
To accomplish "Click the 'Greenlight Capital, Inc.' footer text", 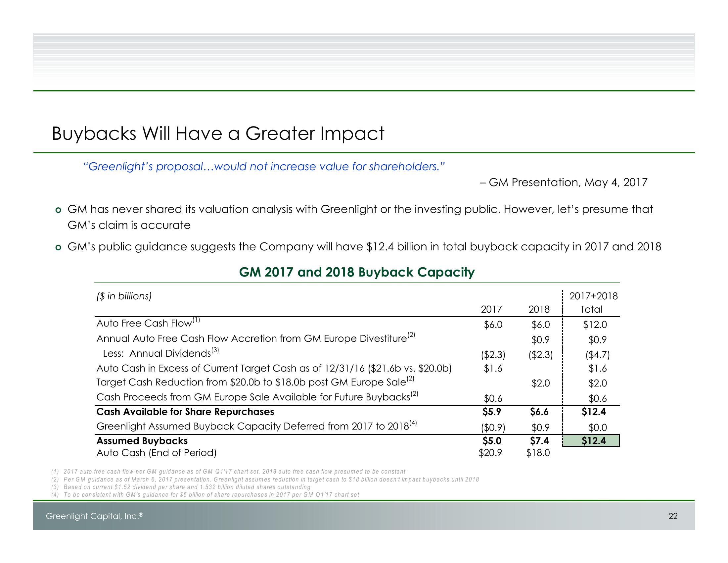I will 94,516.
